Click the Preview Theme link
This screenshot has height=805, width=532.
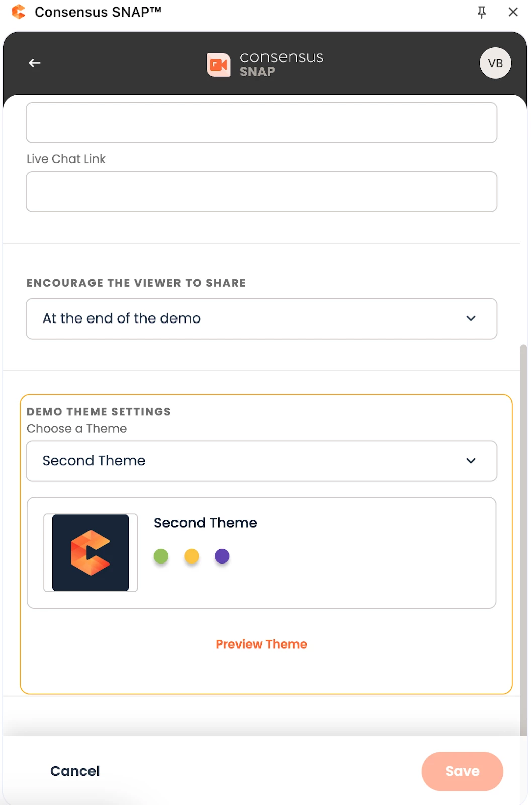point(261,644)
